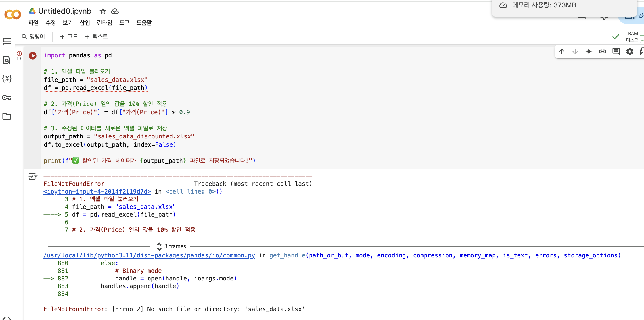Add a comment to cell
The width and height of the screenshot is (644, 320).
pyautogui.click(x=616, y=51)
